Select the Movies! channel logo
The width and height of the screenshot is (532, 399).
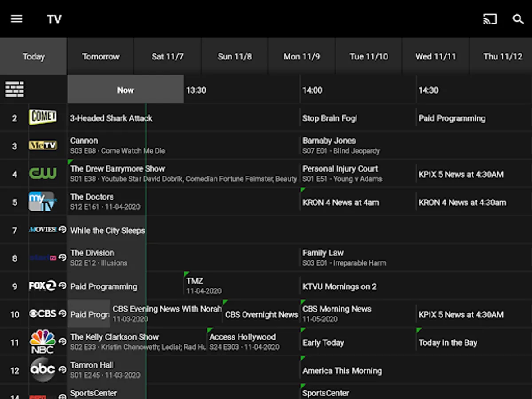(x=43, y=229)
